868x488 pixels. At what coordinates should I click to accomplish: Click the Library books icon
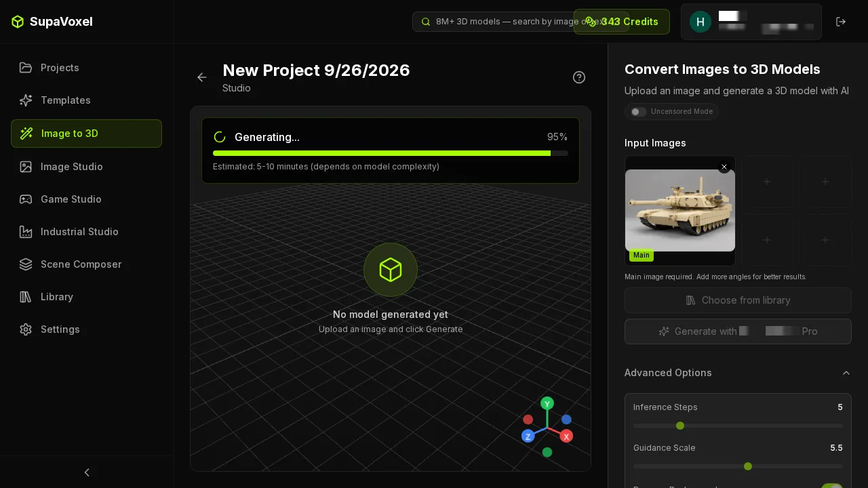pyautogui.click(x=26, y=297)
